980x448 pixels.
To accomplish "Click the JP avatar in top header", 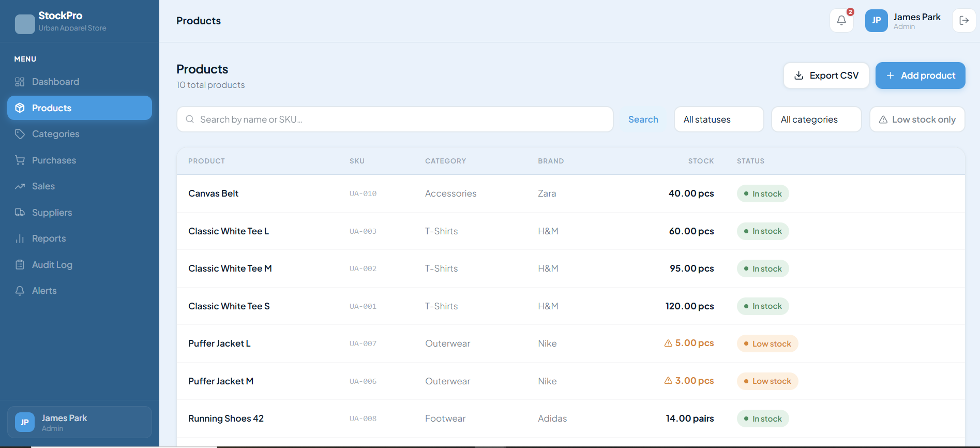I will (x=876, y=21).
